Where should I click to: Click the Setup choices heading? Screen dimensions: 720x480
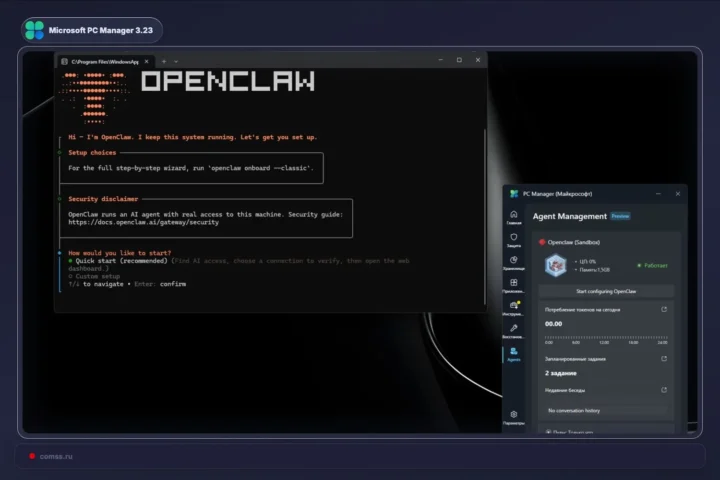92,152
